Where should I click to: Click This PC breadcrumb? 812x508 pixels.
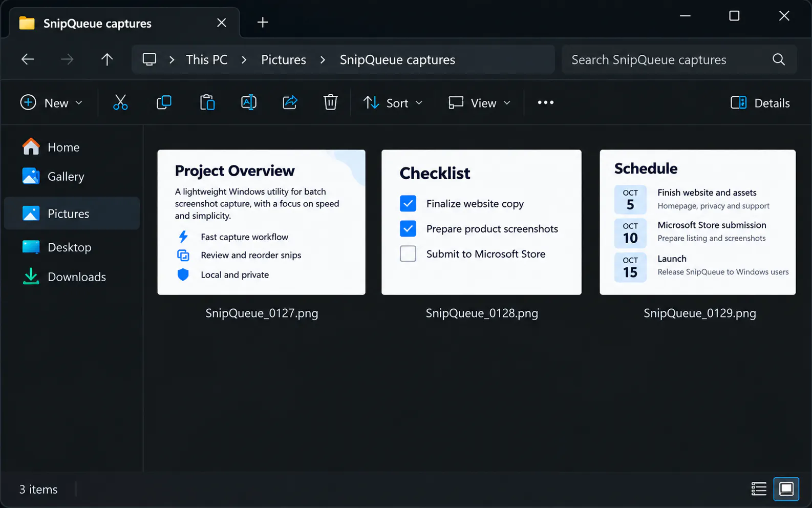tap(207, 60)
